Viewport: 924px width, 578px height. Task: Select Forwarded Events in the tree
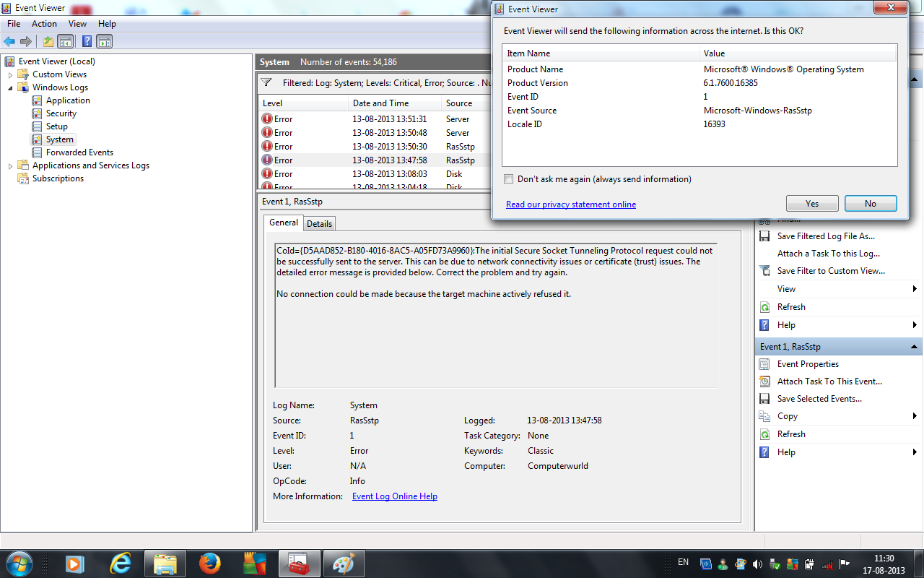[79, 152]
